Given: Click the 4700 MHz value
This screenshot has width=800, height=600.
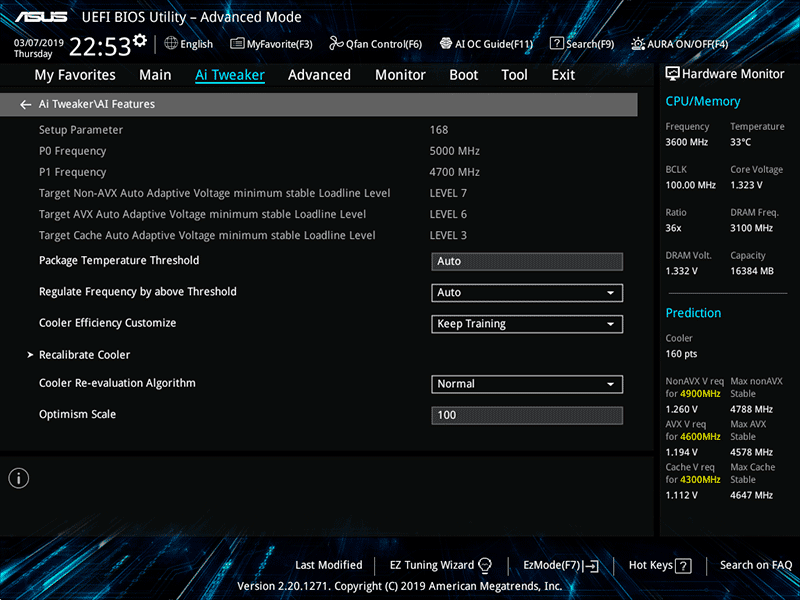Looking at the screenshot, I should (x=455, y=172).
